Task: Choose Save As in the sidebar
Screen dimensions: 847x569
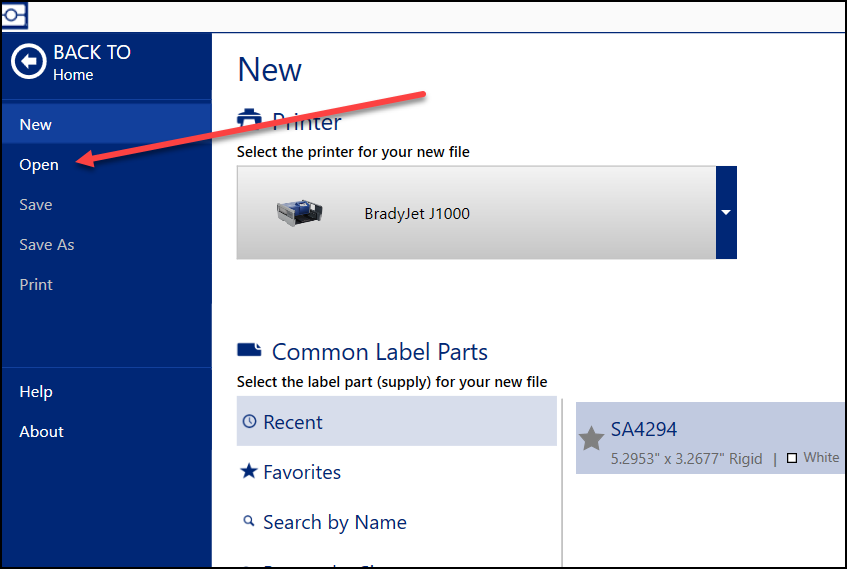Action: click(x=47, y=245)
